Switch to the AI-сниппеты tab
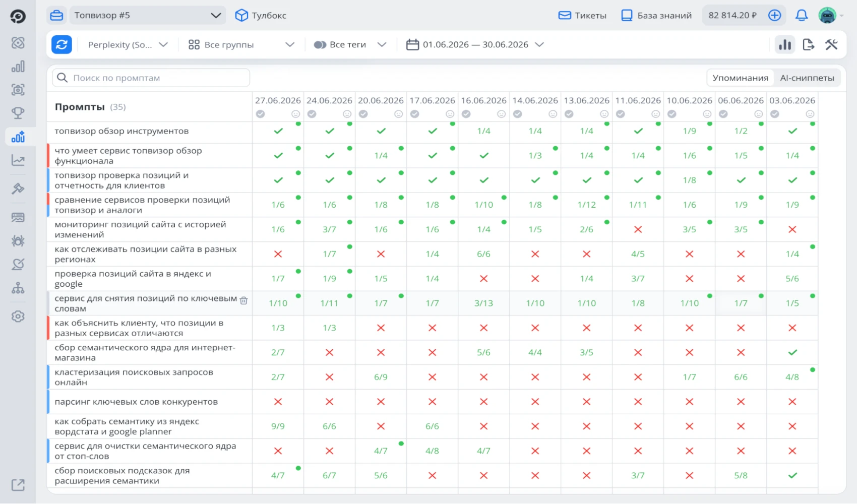 (807, 78)
